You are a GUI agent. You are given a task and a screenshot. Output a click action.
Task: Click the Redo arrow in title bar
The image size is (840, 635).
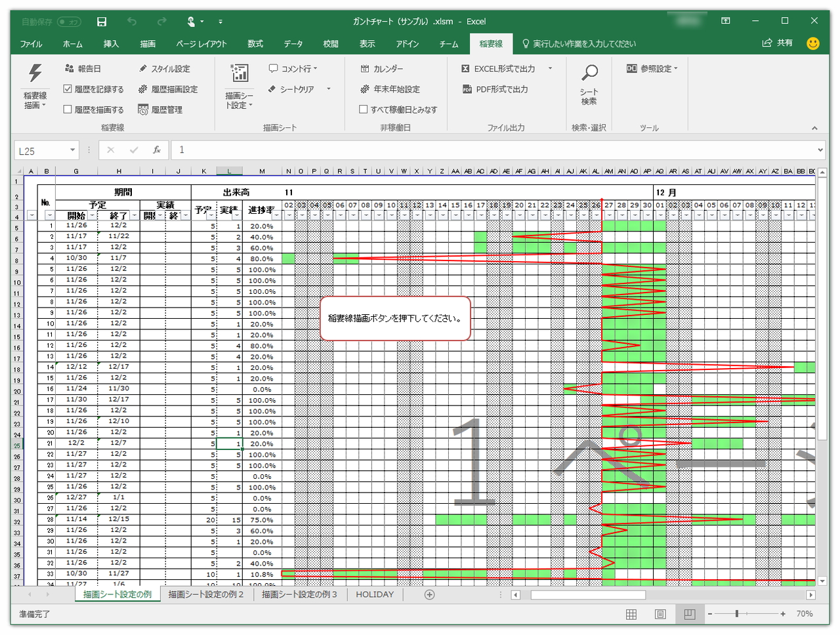tap(161, 22)
